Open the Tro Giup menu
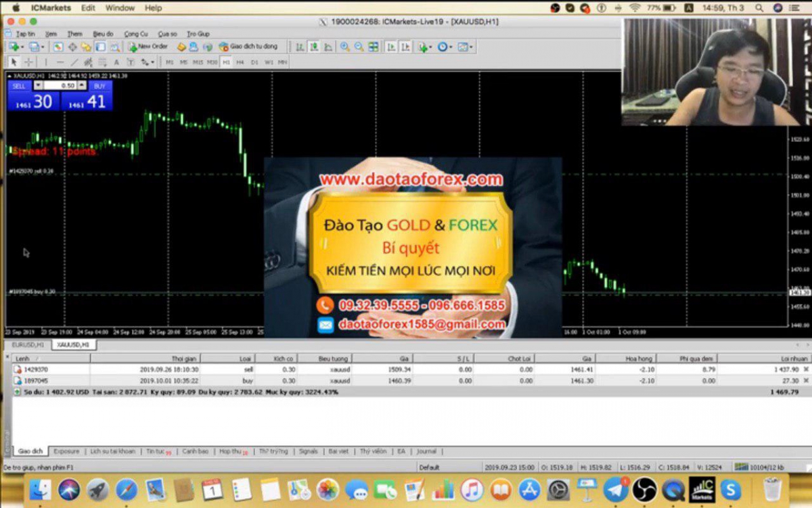Viewport: 812px width, 508px height. 198,34
